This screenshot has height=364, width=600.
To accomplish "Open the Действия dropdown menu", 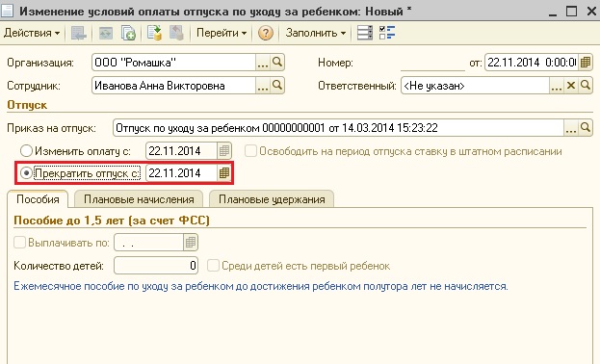I will point(32,33).
